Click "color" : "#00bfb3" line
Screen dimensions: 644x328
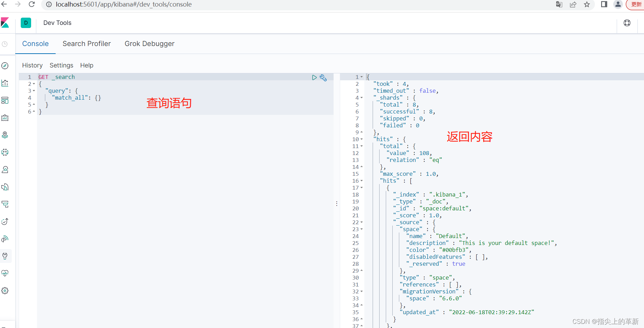[x=439, y=250]
